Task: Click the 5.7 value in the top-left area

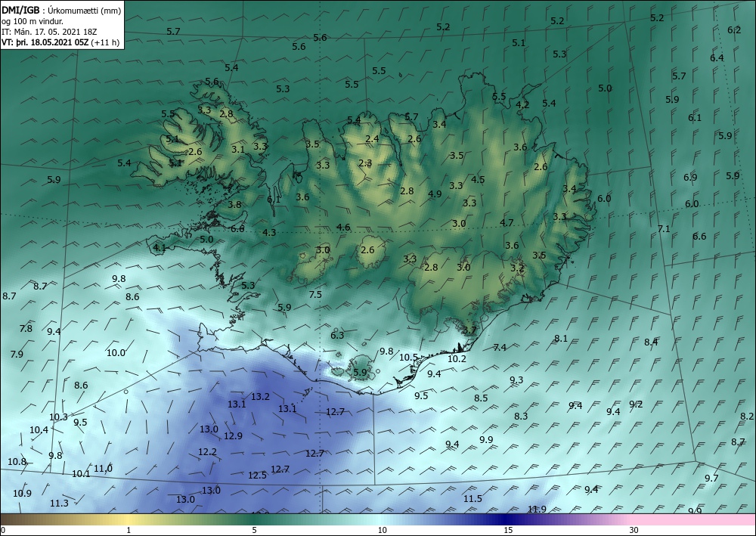Action: (173, 31)
